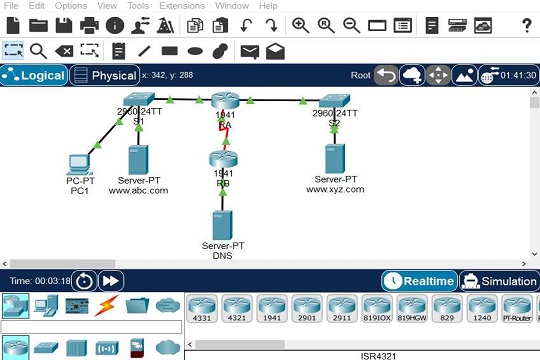Choose the 2911 router model
This screenshot has width=540, height=360.
click(342, 309)
